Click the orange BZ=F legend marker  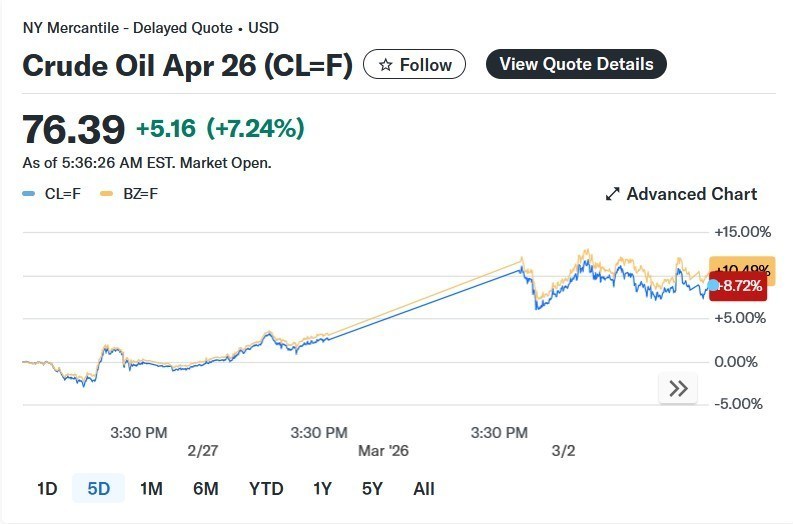pos(106,194)
